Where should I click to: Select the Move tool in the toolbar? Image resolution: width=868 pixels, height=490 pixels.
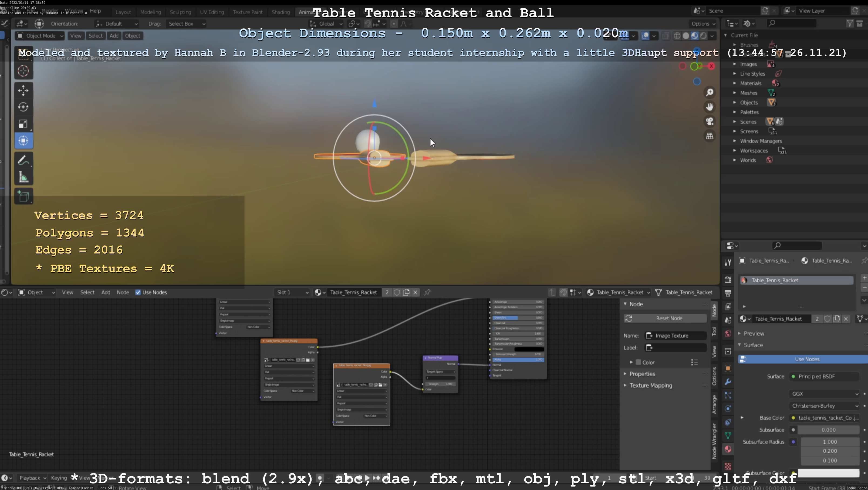(x=23, y=90)
